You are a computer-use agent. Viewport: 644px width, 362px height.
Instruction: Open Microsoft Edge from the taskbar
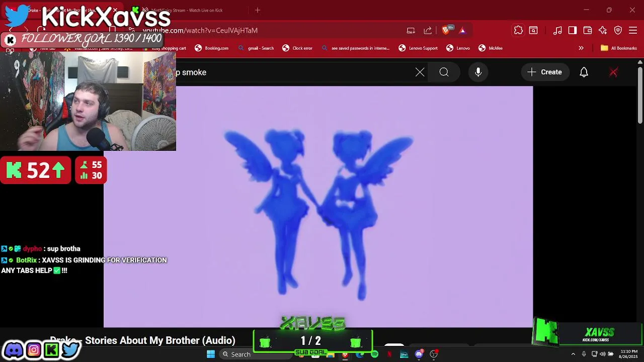[360, 354]
